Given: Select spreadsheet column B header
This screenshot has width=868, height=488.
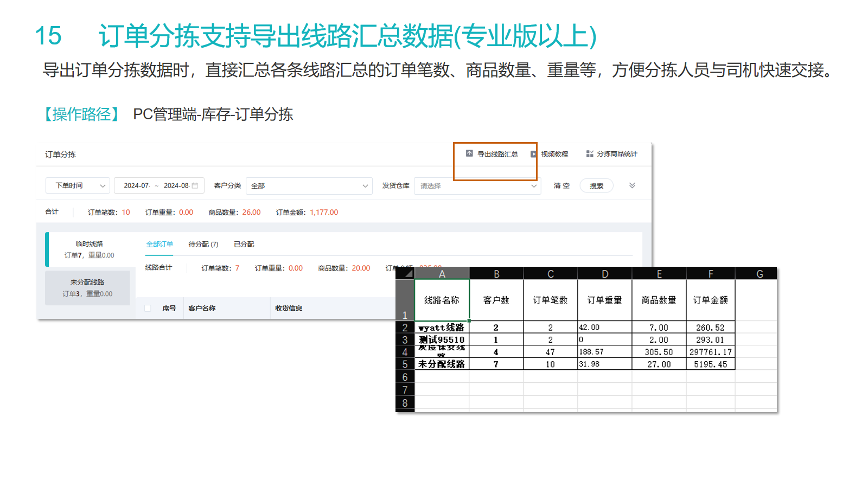Looking at the screenshot, I should pyautogui.click(x=496, y=274).
